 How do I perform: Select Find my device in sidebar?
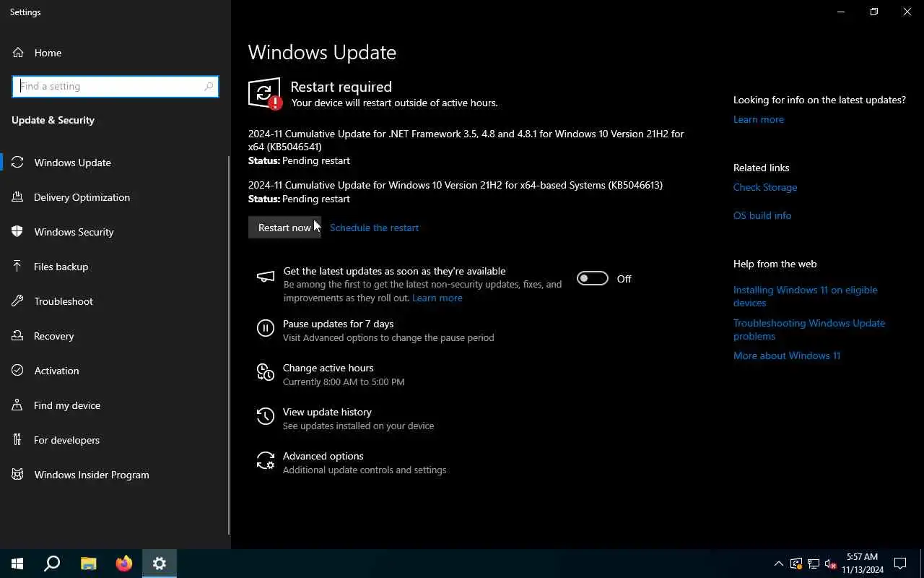tap(115, 405)
